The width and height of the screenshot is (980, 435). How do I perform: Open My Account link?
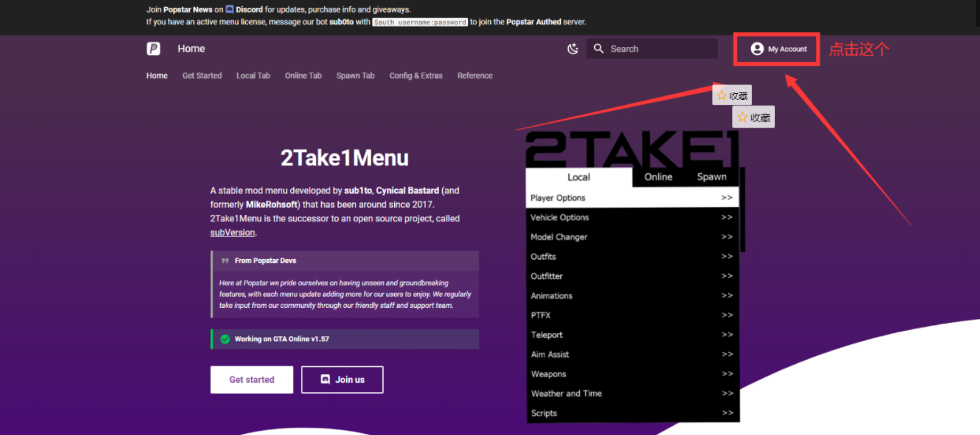[x=779, y=49]
